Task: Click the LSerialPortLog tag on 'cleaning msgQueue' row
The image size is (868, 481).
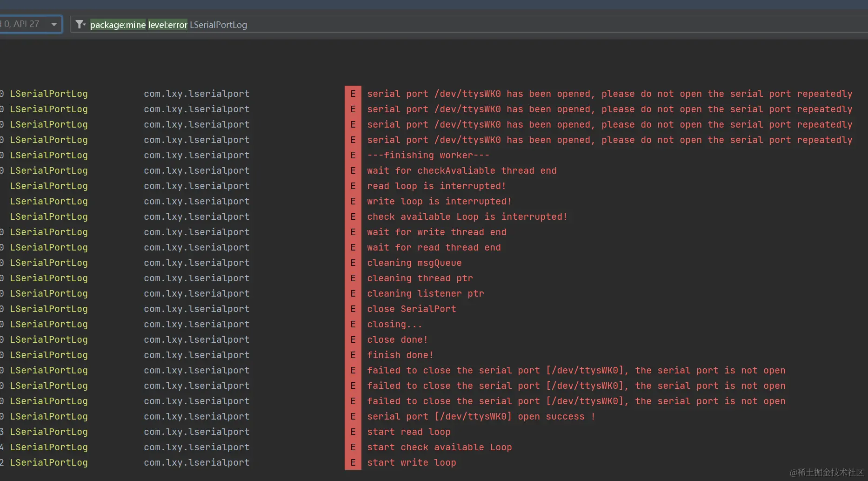Action: click(x=49, y=263)
